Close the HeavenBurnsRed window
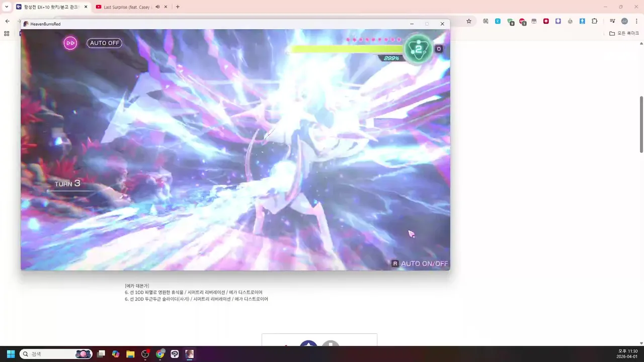The width and height of the screenshot is (644, 362). [442, 24]
